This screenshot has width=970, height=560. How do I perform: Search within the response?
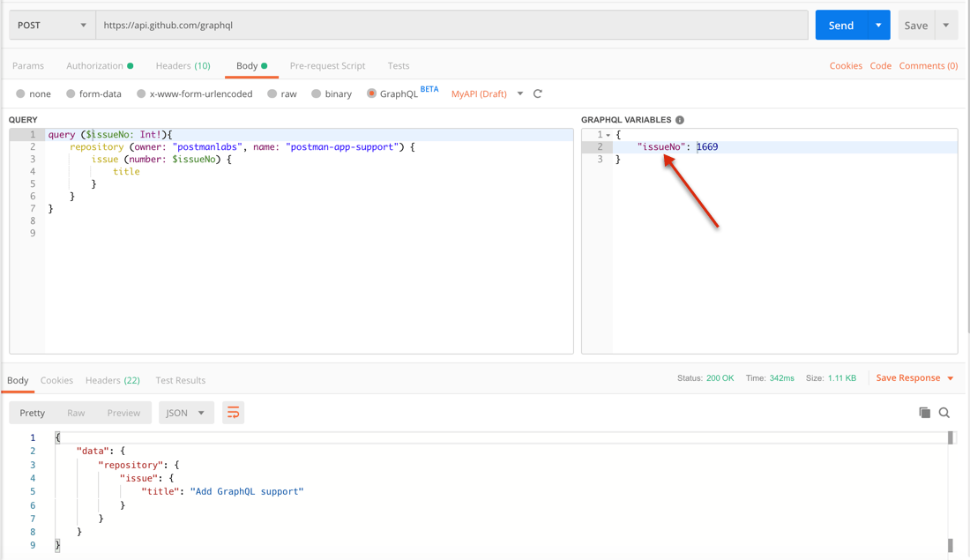(x=944, y=412)
